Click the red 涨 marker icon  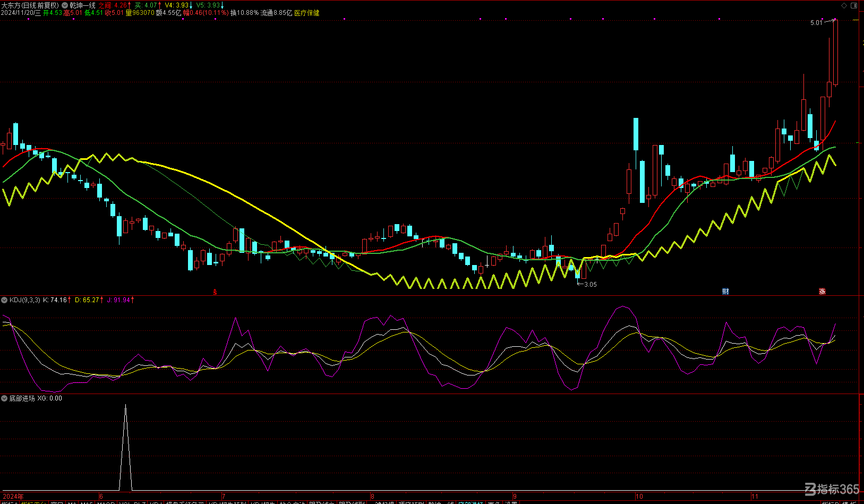click(x=822, y=292)
